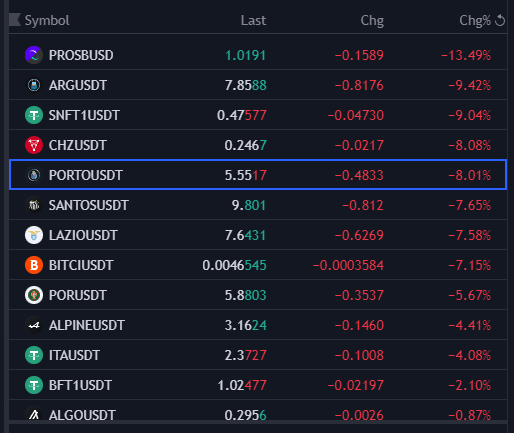Select the LAZIOUSDT symbol name
Viewport: 514px width, 433px height.
coord(83,235)
